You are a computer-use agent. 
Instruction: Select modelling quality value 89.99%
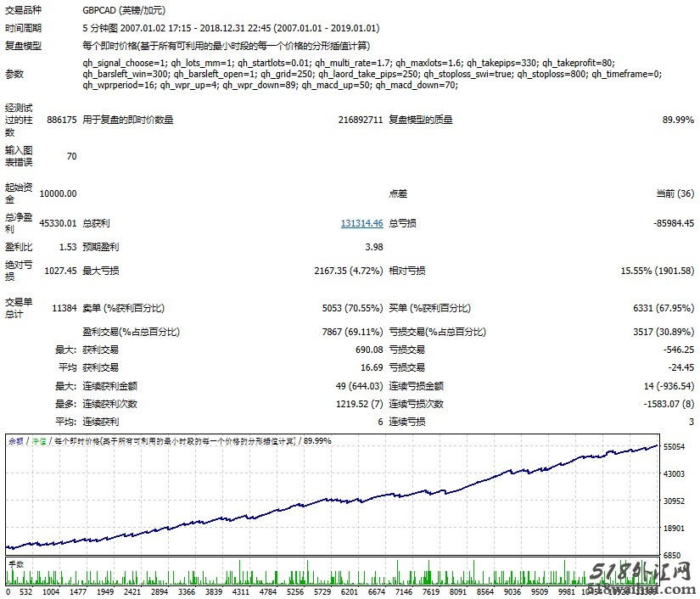click(x=678, y=120)
